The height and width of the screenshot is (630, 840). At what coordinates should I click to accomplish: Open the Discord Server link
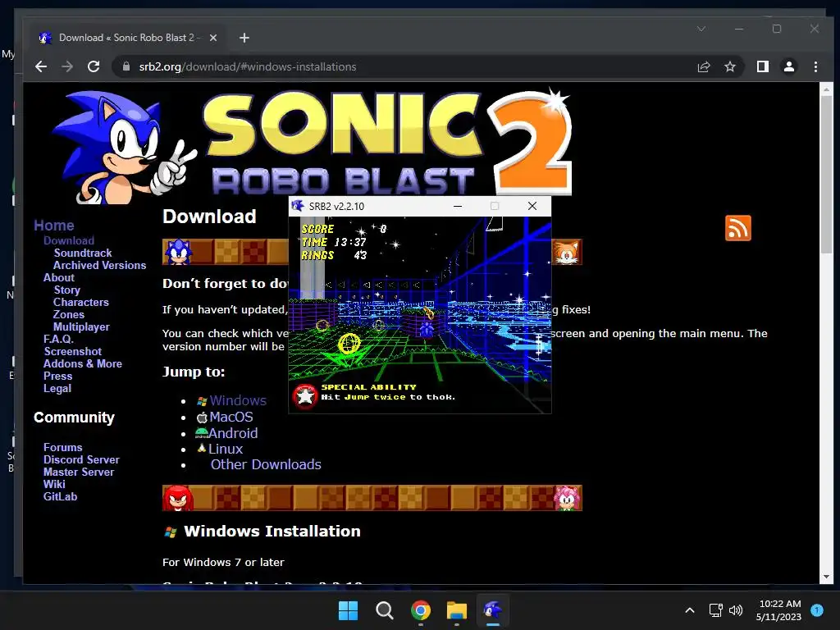81,459
